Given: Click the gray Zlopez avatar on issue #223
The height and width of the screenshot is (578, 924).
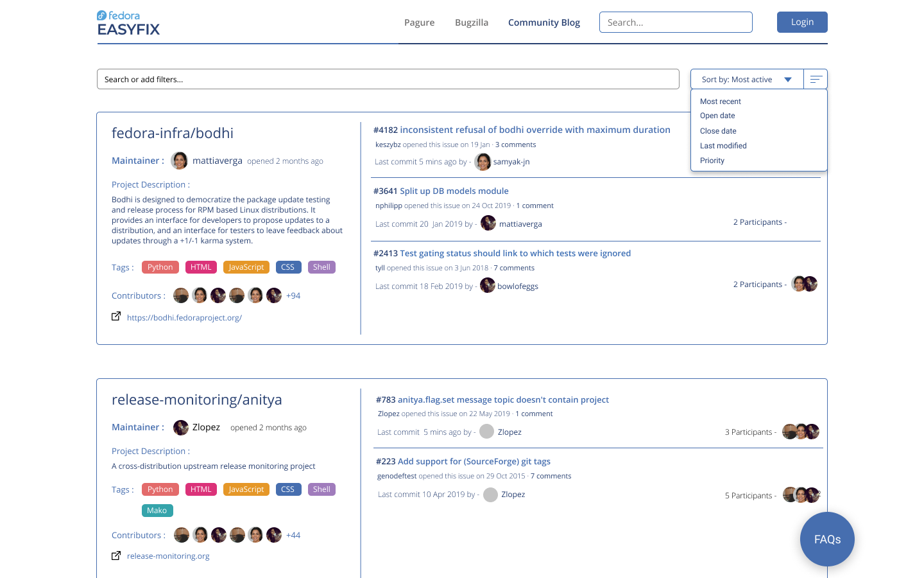Looking at the screenshot, I should point(490,495).
